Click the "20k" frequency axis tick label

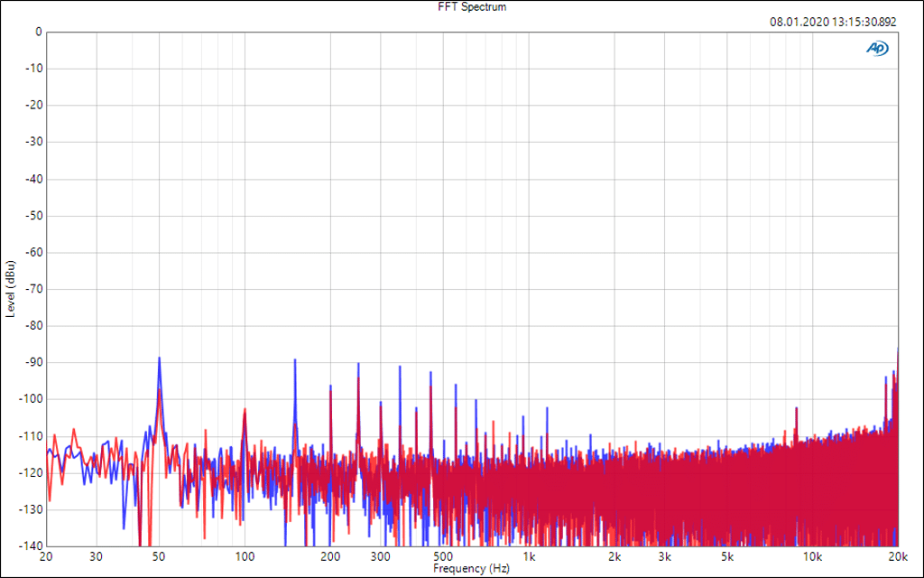coord(898,556)
